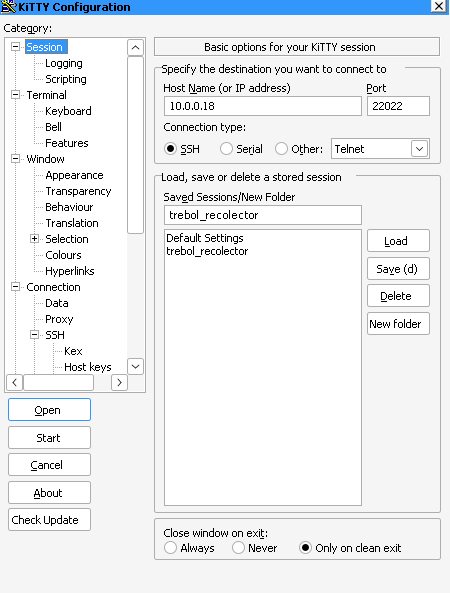
Task: Open Hyperlinks settings
Action: pos(70,271)
